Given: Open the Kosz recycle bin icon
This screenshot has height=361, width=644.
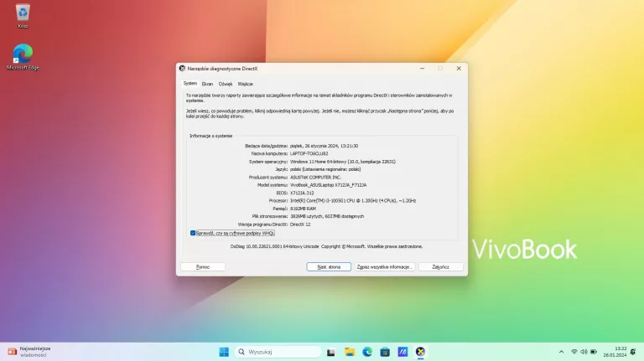Looking at the screenshot, I should (x=23, y=17).
